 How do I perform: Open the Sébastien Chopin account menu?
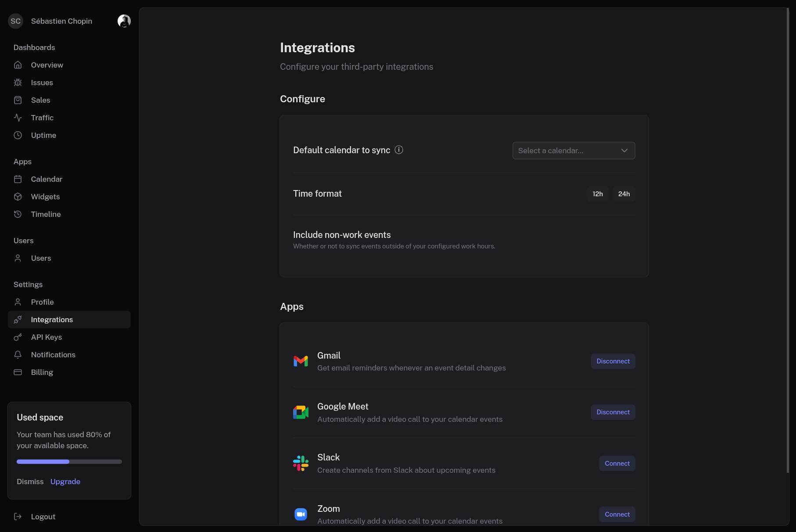pyautogui.click(x=61, y=21)
